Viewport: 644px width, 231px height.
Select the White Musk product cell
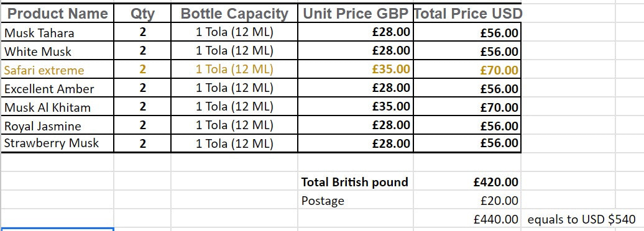click(57, 50)
